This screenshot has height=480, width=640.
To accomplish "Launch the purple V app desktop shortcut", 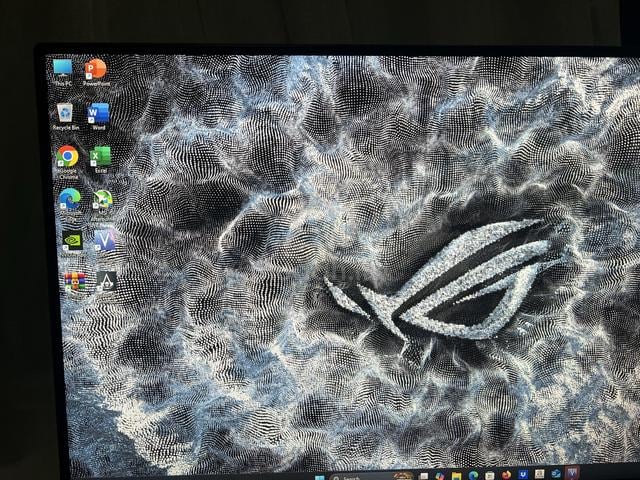I will click(x=105, y=242).
